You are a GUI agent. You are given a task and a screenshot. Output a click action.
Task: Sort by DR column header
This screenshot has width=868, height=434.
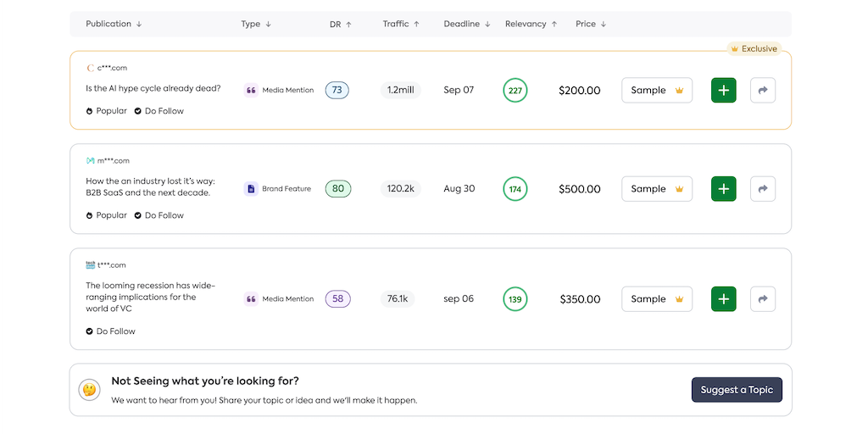pos(340,24)
